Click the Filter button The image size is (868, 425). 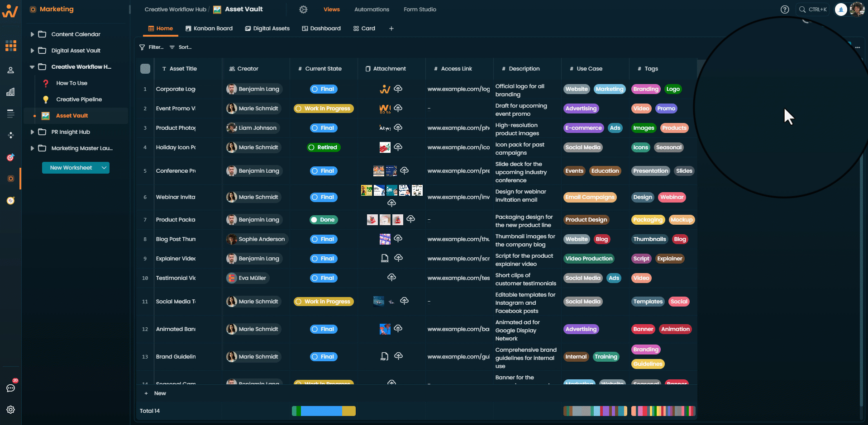(x=152, y=47)
